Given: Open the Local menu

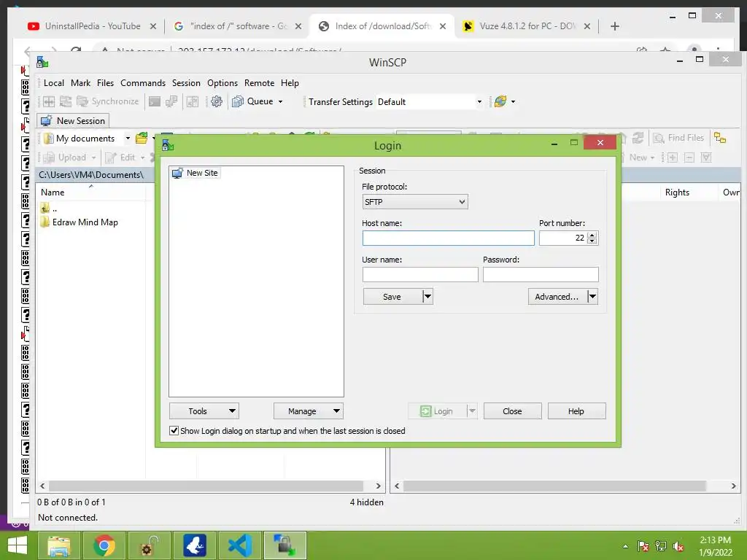Looking at the screenshot, I should pyautogui.click(x=54, y=83).
